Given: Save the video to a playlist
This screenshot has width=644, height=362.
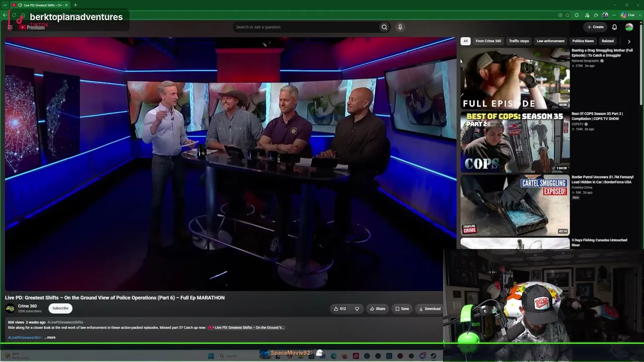Looking at the screenshot, I should coord(402,309).
